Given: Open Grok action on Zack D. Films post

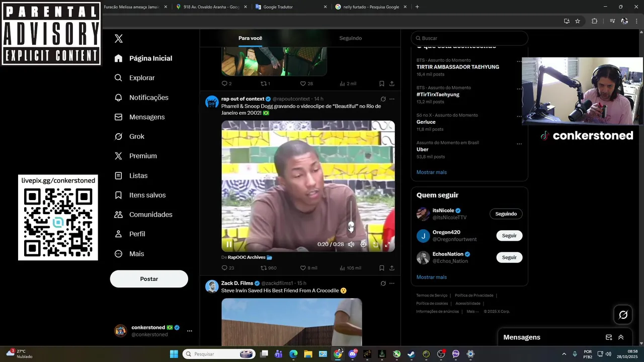Looking at the screenshot, I should 383,284.
